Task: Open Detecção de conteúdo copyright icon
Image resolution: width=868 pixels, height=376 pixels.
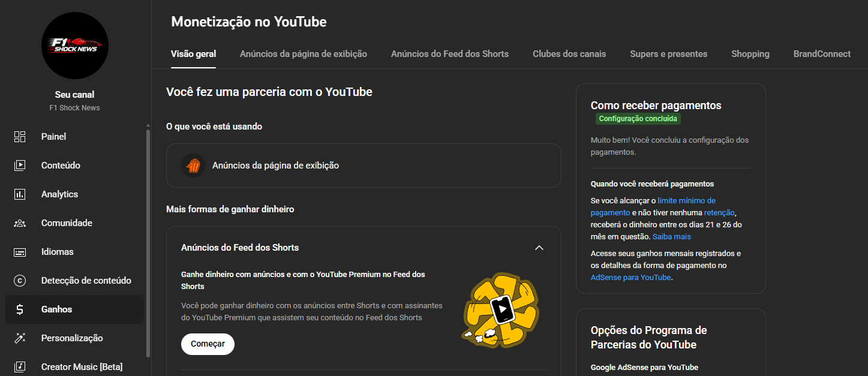Action: click(20, 281)
